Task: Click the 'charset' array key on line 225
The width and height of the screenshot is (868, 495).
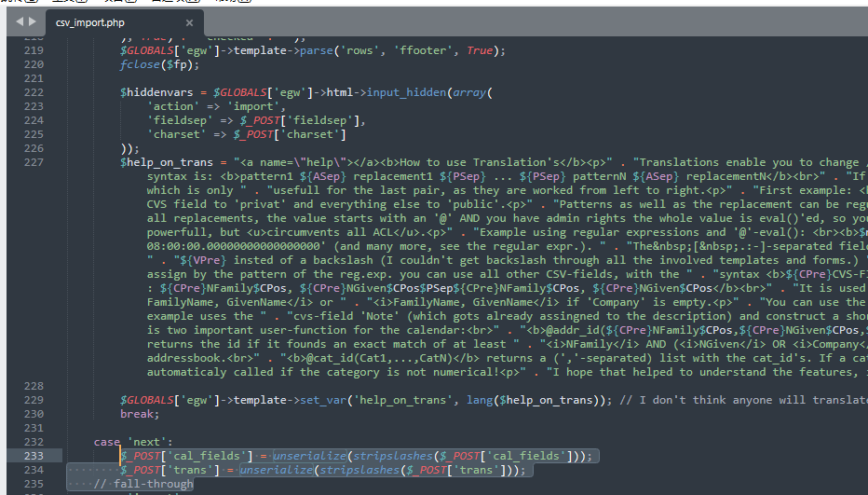Action: pos(173,134)
